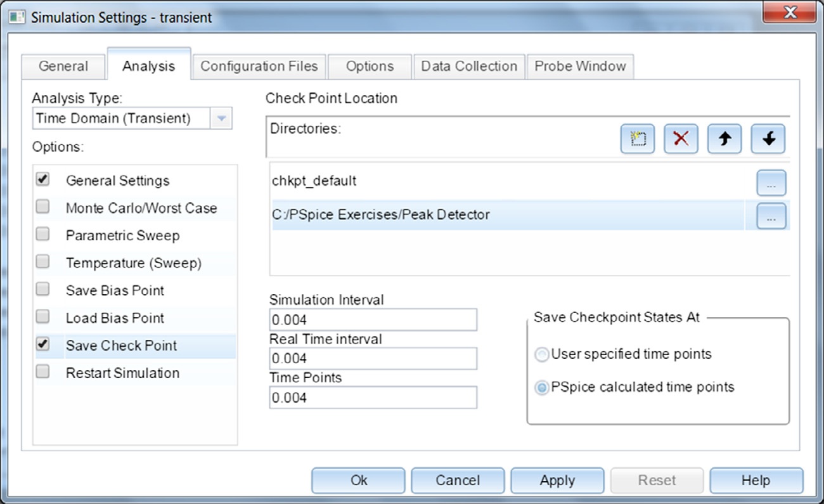Click the Simulation Settings window title icon

tap(17, 16)
